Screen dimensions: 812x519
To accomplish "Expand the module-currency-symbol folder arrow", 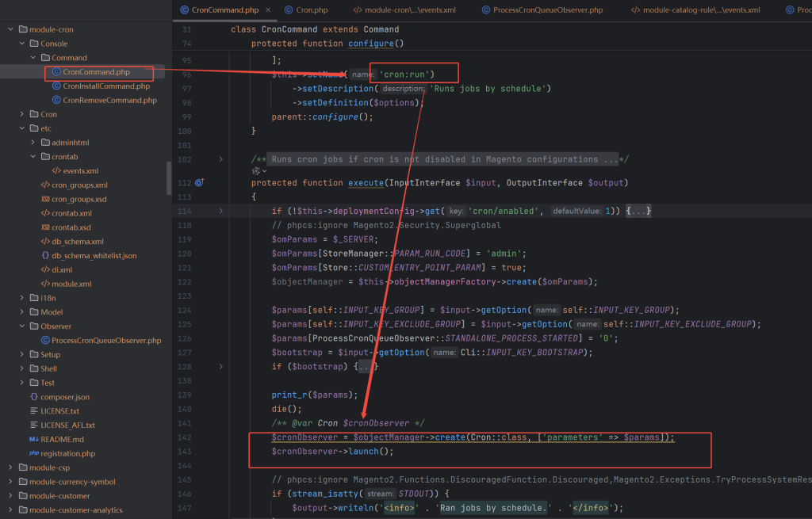I will pos(10,481).
